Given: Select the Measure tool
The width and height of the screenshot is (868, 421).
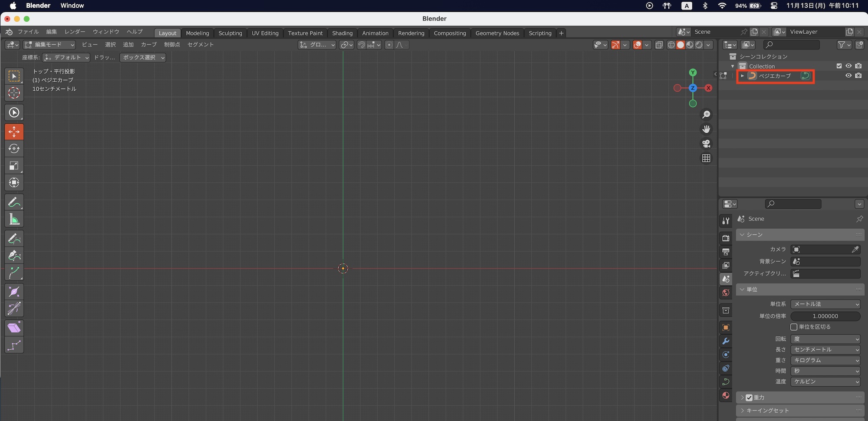Looking at the screenshot, I should tap(14, 220).
